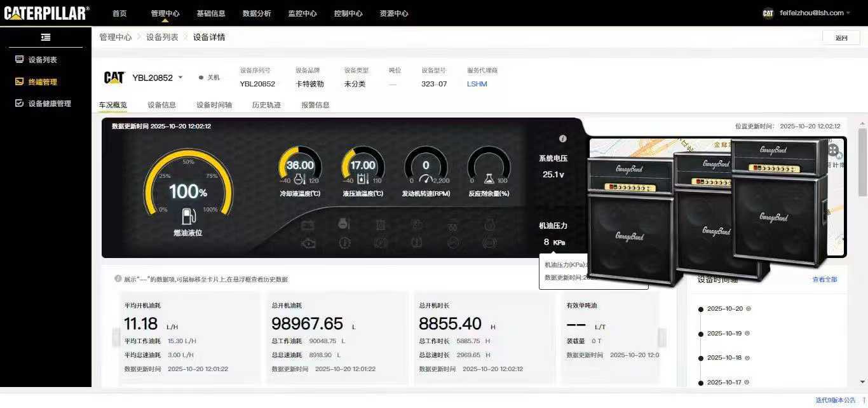Image resolution: width=868 pixels, height=408 pixels.
Task: Click the fuel pump icon in gauge
Action: (188, 216)
